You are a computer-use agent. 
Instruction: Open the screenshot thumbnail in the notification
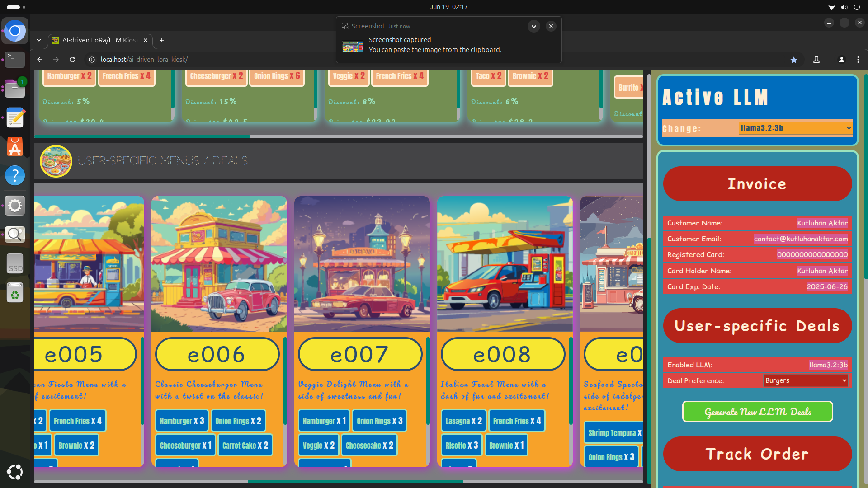pyautogui.click(x=353, y=47)
